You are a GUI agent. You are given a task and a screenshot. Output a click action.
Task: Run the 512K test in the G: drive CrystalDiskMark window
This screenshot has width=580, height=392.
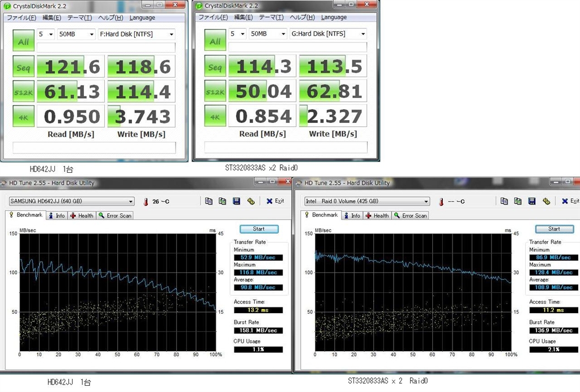[x=215, y=91]
